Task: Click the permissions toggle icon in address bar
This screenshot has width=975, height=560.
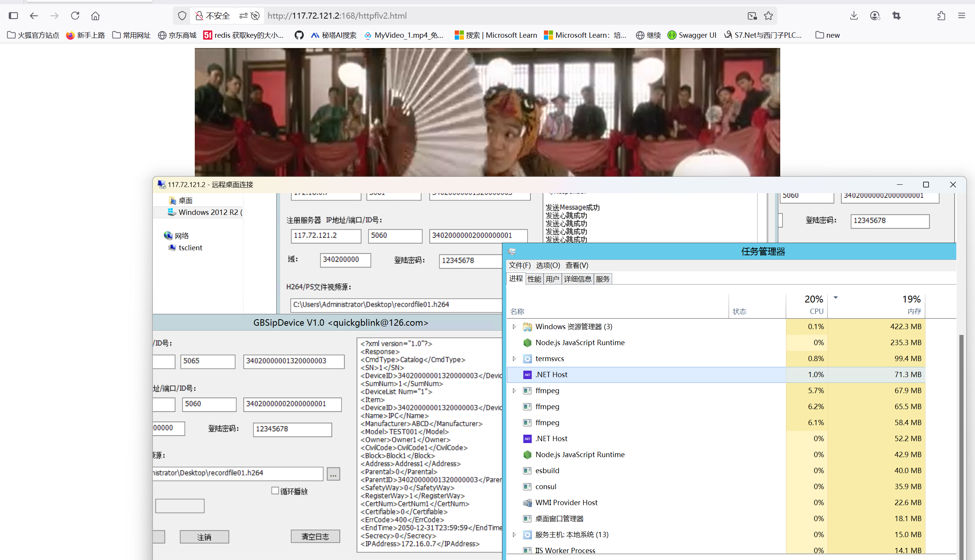Action: click(244, 16)
